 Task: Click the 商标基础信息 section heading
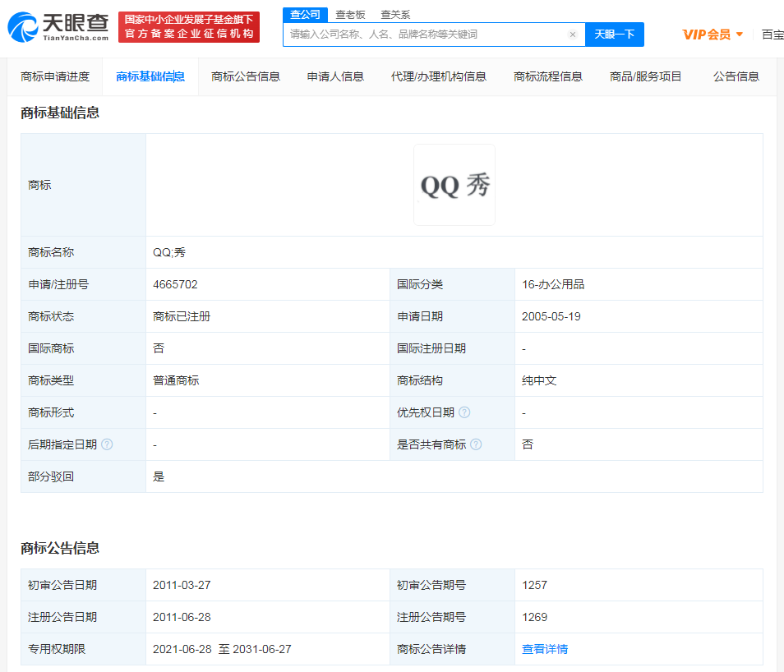tap(60, 113)
